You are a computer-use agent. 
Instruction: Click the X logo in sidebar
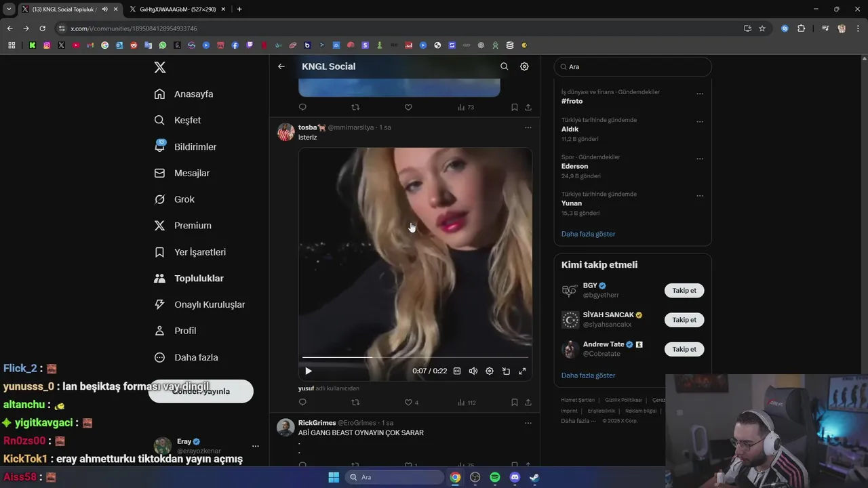(160, 67)
